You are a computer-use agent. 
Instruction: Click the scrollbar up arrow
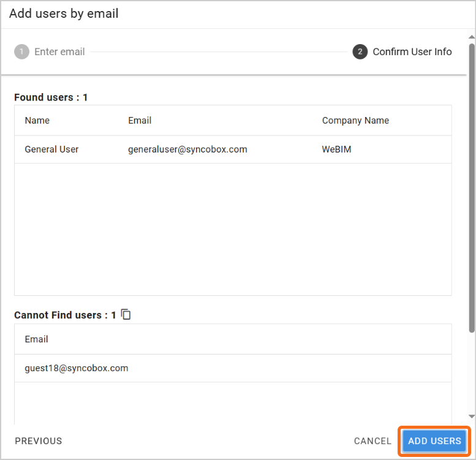[472, 37]
